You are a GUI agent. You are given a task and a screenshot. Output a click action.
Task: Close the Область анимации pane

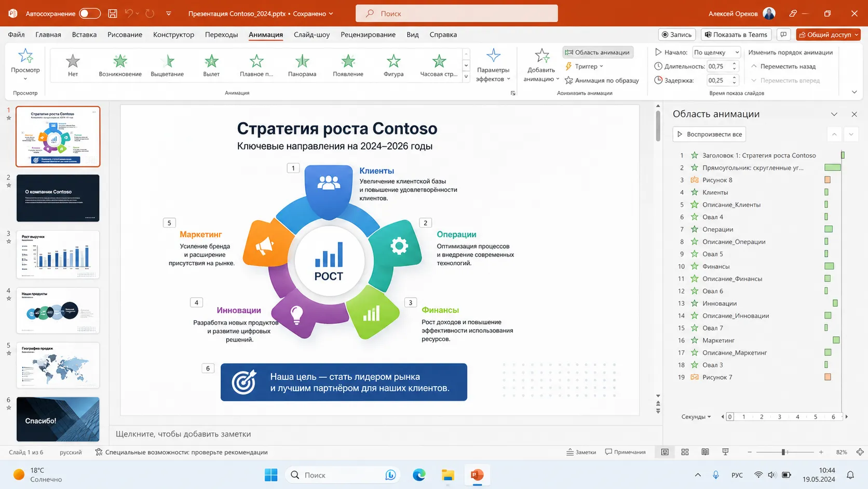854,114
